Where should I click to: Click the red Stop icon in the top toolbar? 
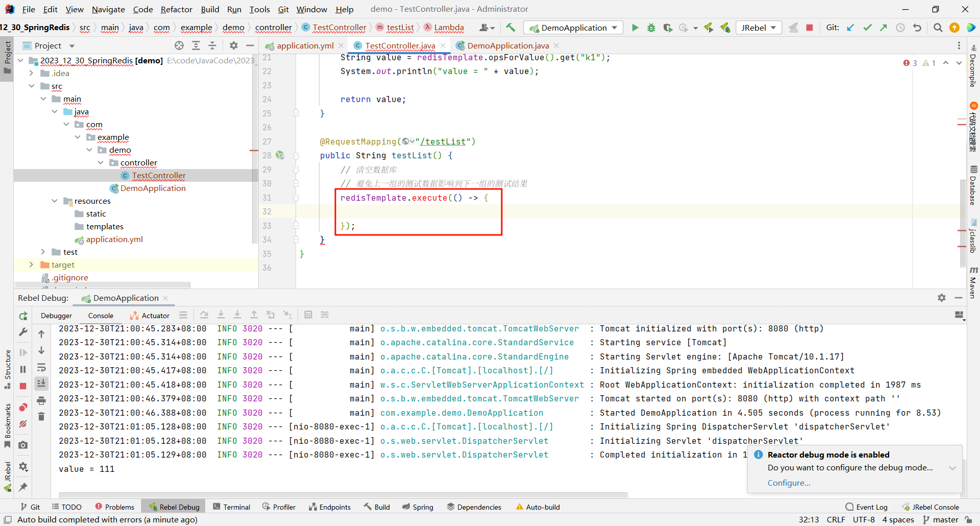(810, 28)
